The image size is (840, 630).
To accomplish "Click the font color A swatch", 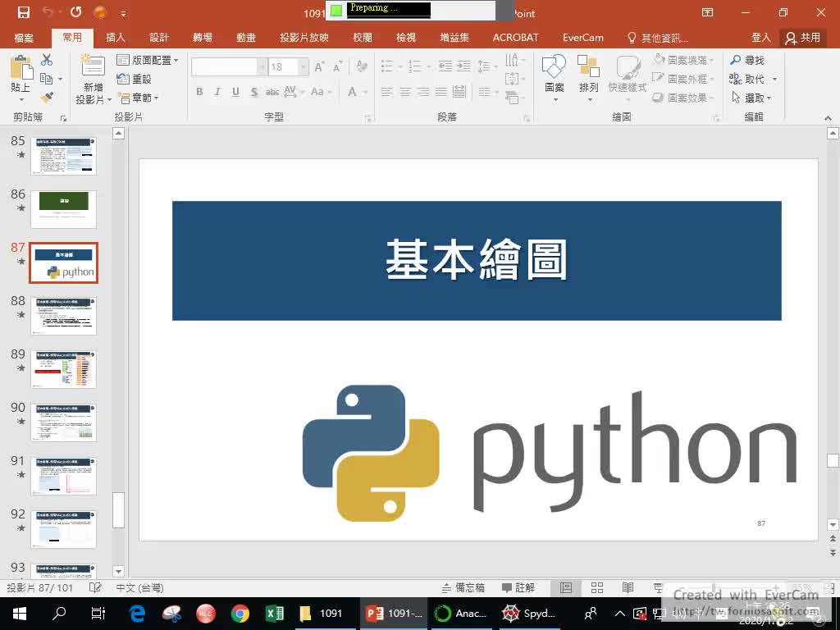I will coord(352,92).
